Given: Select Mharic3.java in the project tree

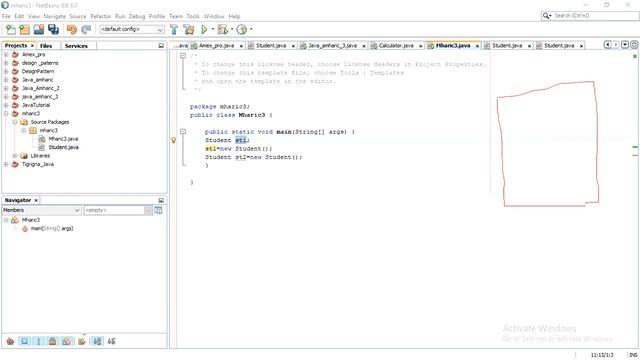Looking at the screenshot, I should (x=63, y=139).
